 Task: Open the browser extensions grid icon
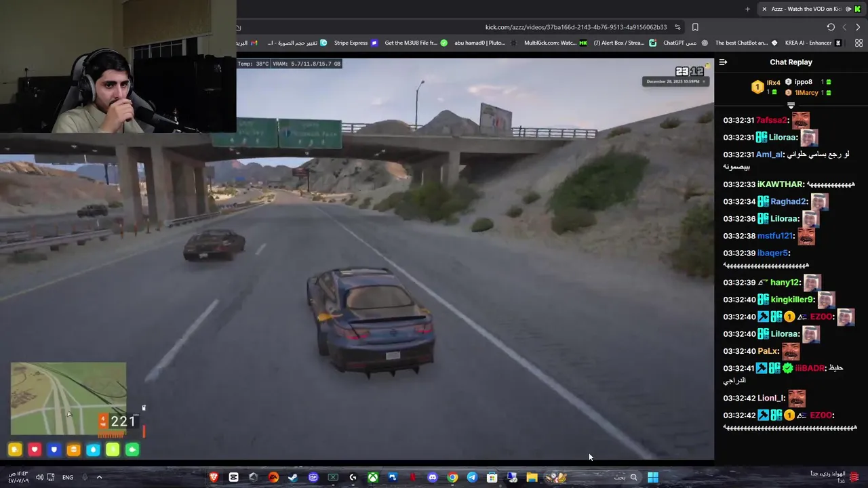pos(859,43)
